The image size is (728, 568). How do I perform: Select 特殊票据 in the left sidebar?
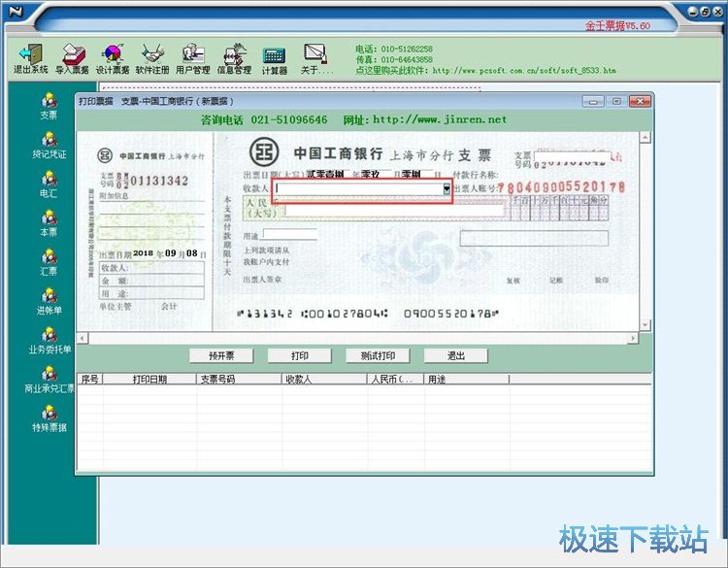[49, 418]
